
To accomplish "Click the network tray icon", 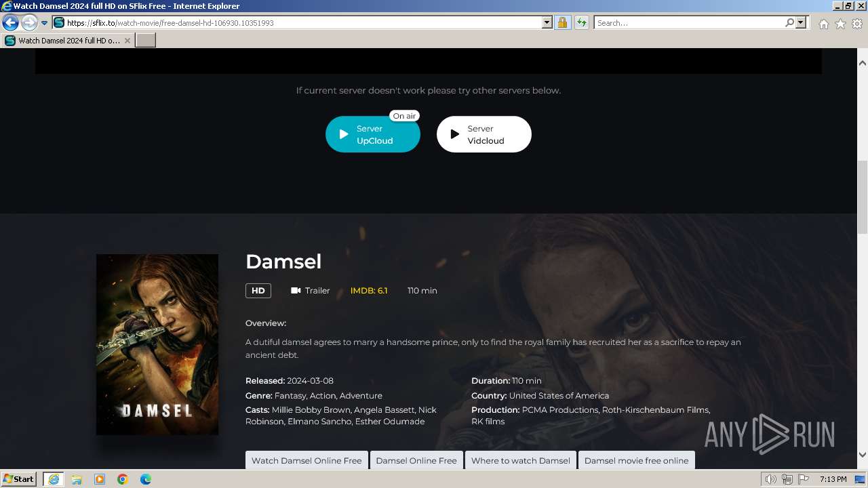I will coord(787,479).
